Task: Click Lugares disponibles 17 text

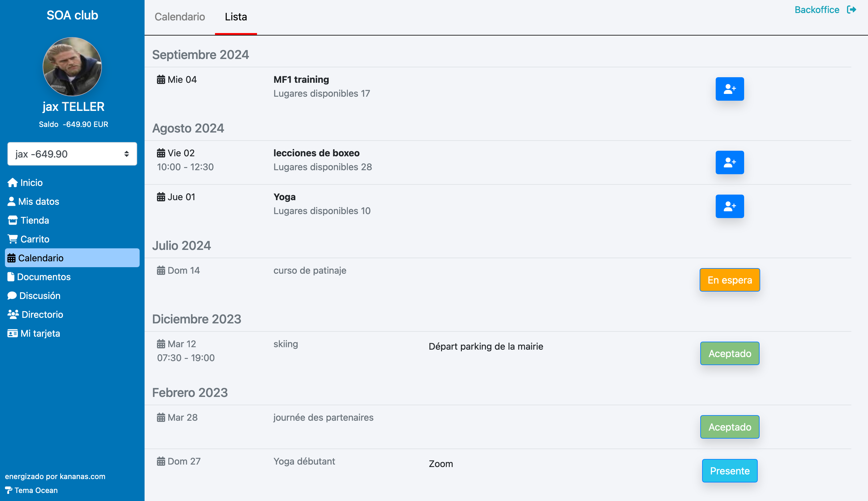Action: pyautogui.click(x=322, y=94)
